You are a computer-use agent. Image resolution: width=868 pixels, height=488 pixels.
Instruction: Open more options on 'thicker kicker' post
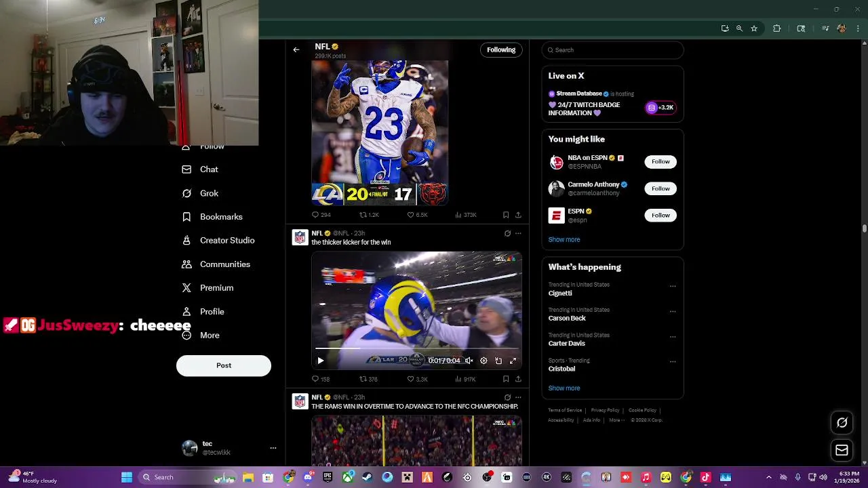(518, 233)
